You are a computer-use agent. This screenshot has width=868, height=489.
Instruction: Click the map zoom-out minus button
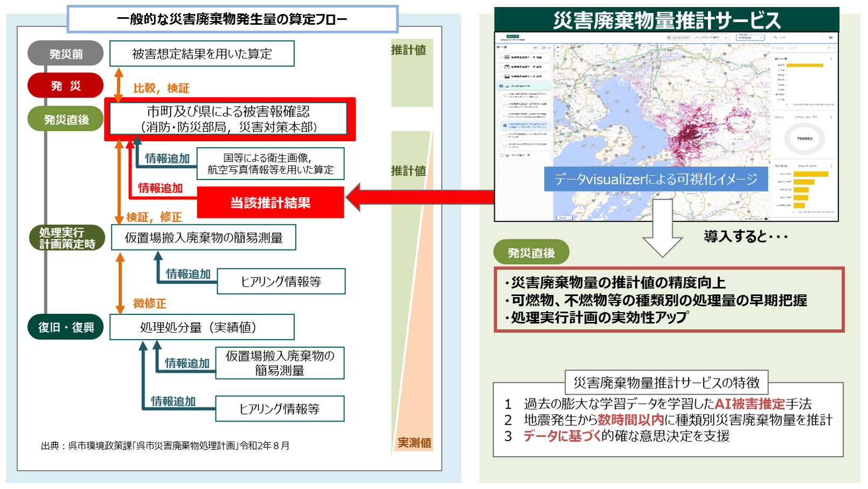click(x=558, y=52)
